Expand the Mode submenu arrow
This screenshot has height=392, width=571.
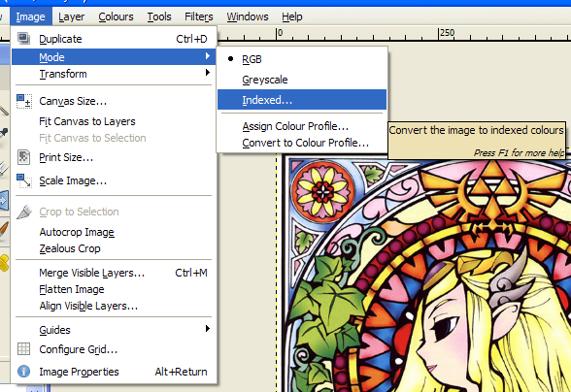207,56
